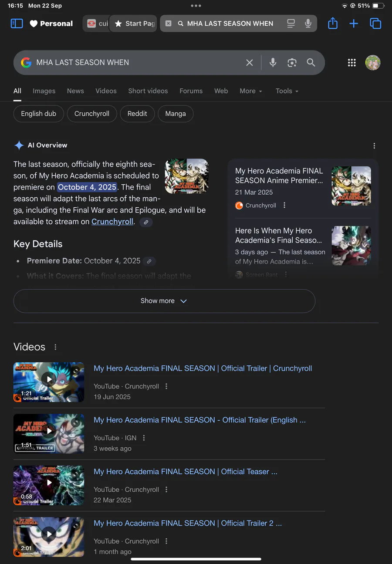The height and width of the screenshot is (564, 392).
Task: Open the Videos section options menu
Action: [55, 347]
